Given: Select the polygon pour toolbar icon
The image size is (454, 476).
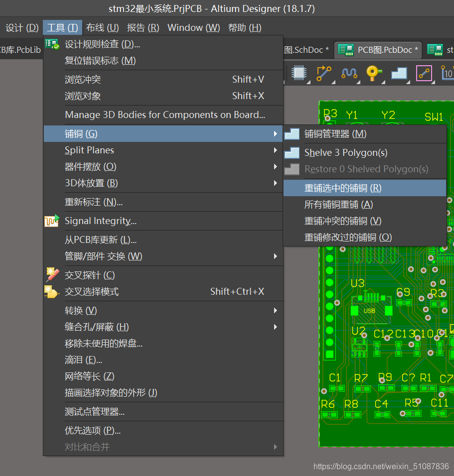Looking at the screenshot, I should click(x=399, y=73).
